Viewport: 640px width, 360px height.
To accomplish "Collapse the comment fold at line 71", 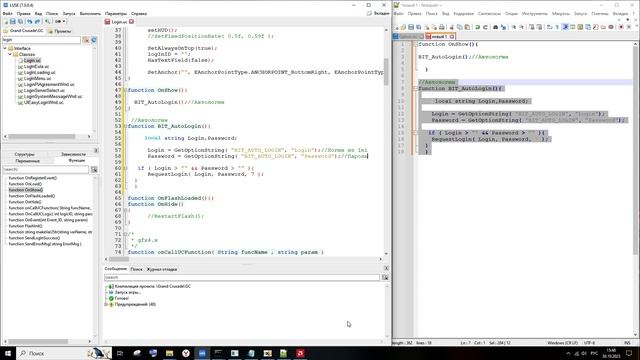I will 125,234.
